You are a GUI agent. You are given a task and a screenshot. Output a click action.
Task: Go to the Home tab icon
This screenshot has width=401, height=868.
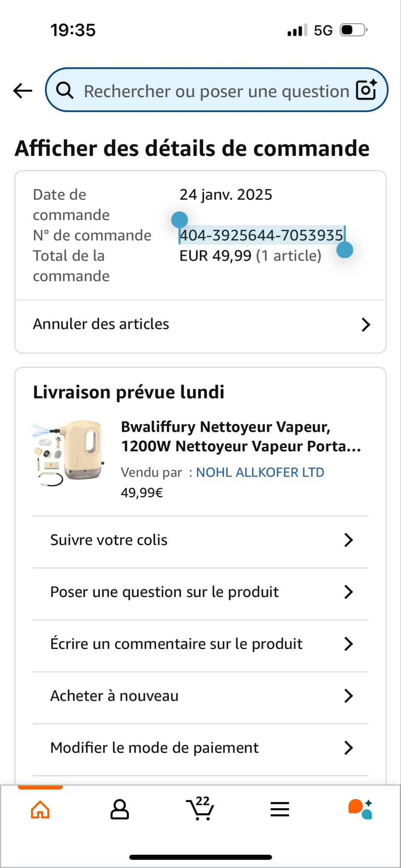coord(40,810)
